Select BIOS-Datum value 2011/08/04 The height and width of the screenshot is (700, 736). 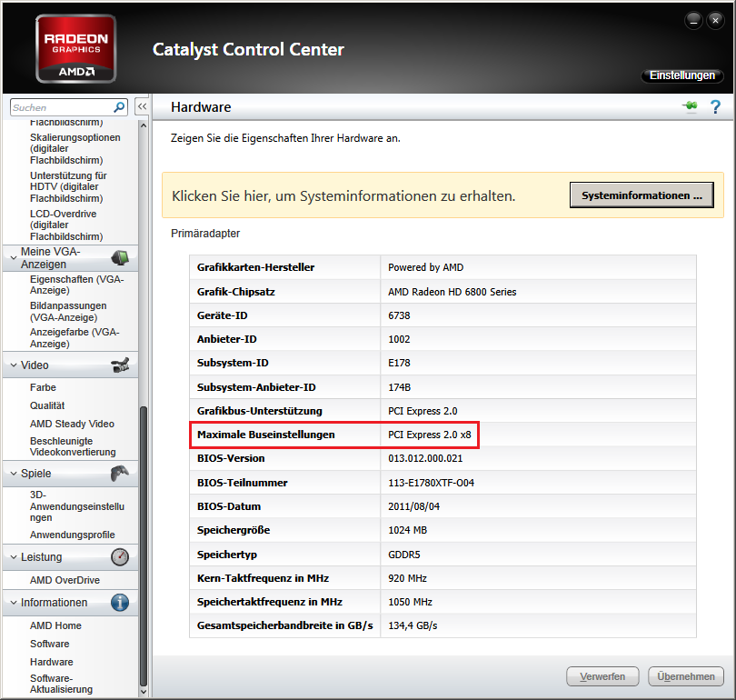tap(413, 506)
